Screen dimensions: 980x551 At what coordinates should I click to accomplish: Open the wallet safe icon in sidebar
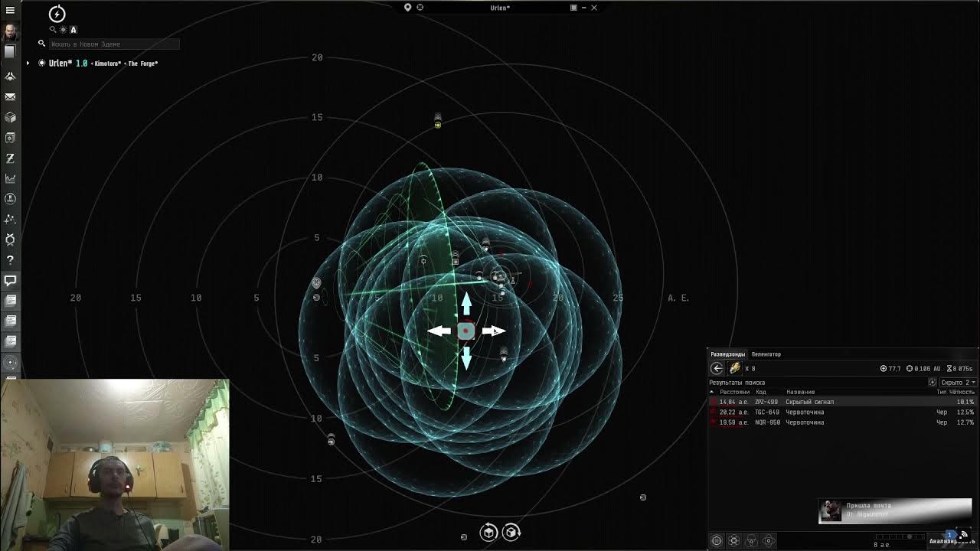(x=10, y=138)
